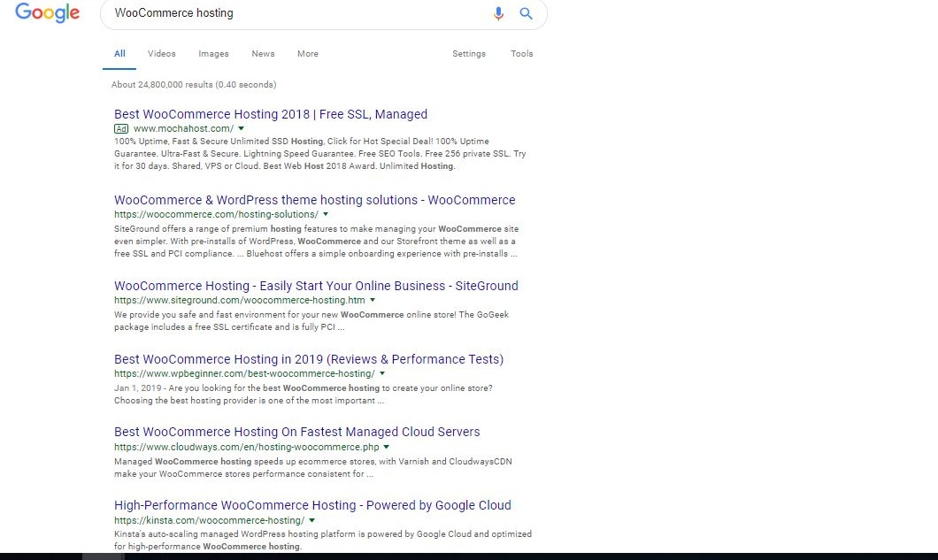Expand arrow beside kinsta.com URL
Screen dimensions: 938x560
[x=311, y=520]
